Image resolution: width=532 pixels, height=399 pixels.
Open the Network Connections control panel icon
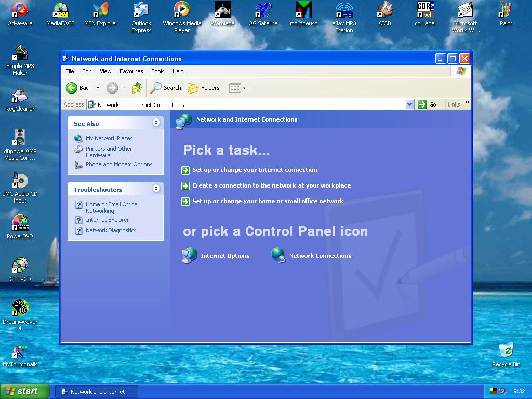[278, 256]
